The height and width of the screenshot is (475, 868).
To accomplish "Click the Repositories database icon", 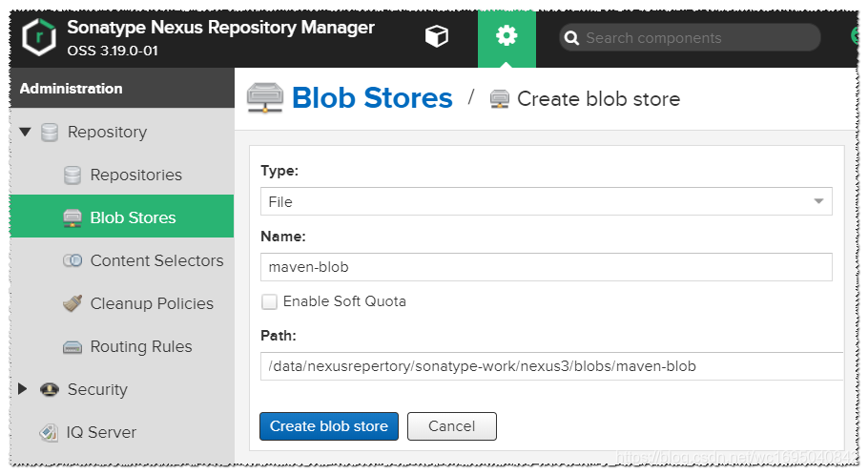I will click(x=72, y=175).
